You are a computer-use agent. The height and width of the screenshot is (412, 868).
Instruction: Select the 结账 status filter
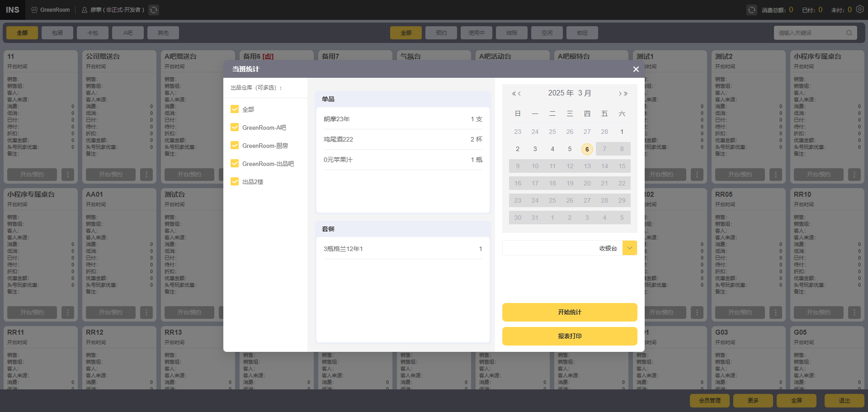coord(512,33)
